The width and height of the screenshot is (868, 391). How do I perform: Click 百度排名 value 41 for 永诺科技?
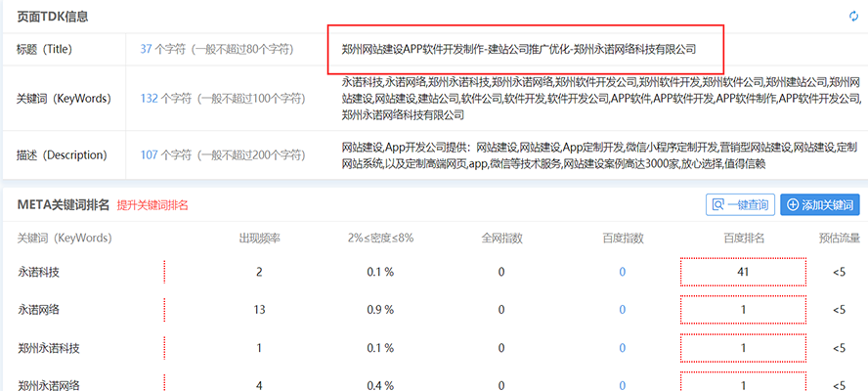click(743, 272)
